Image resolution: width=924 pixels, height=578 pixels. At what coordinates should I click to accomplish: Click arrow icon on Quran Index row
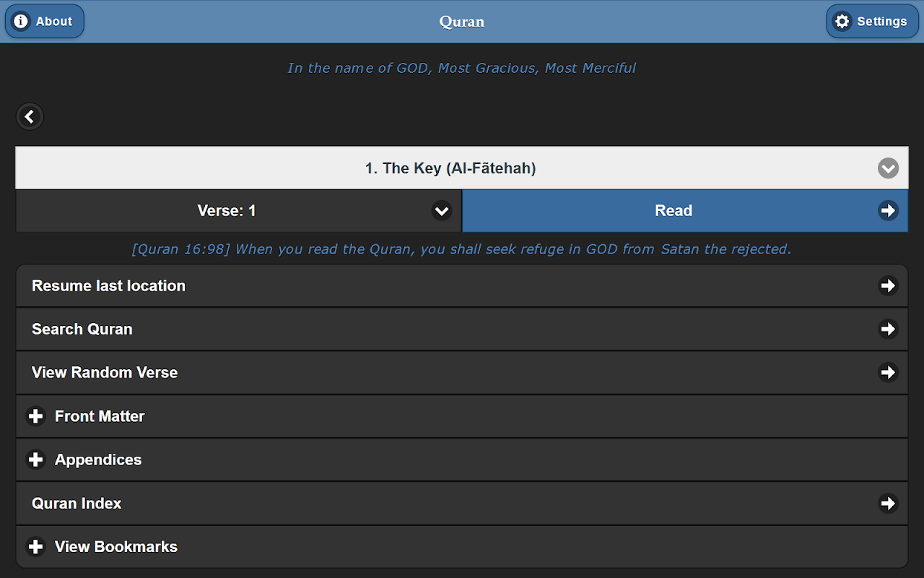(888, 503)
